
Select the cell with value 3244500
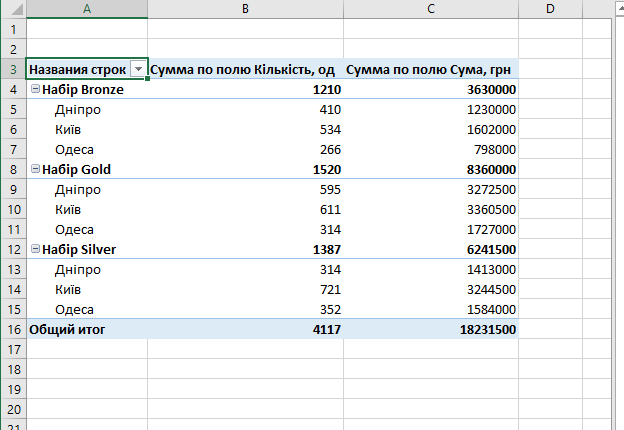[x=431, y=289]
